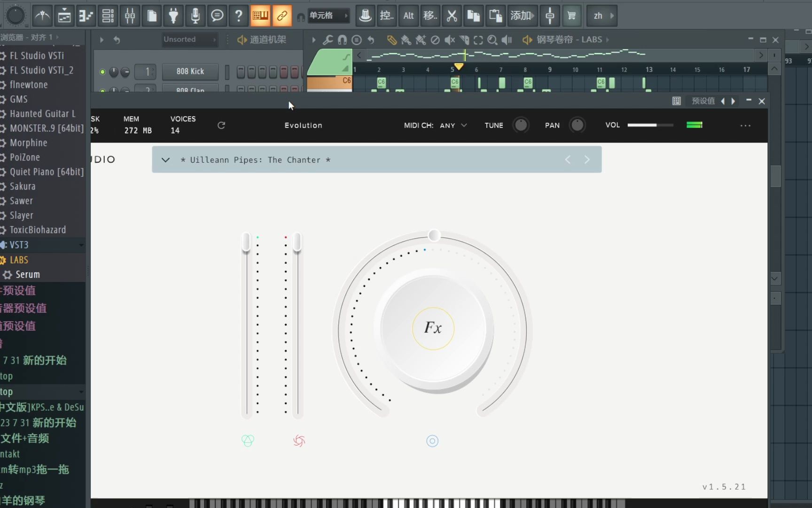Open the zh language dropdown
The height and width of the screenshot is (508, 812).
602,16
